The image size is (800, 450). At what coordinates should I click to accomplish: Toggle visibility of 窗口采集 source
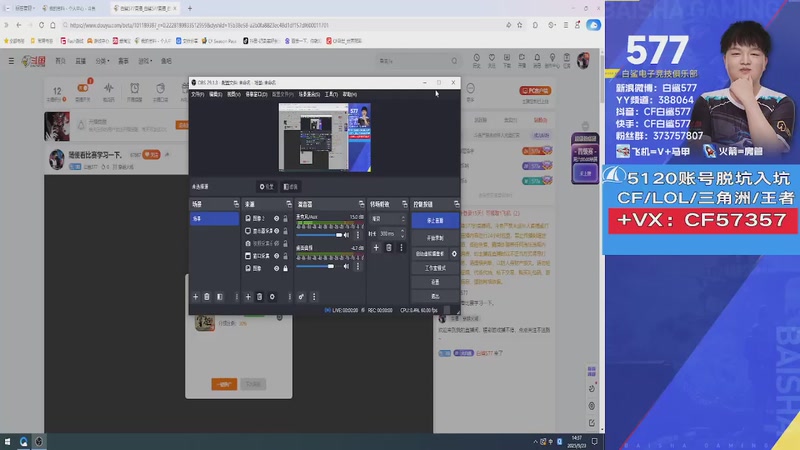(x=276, y=256)
